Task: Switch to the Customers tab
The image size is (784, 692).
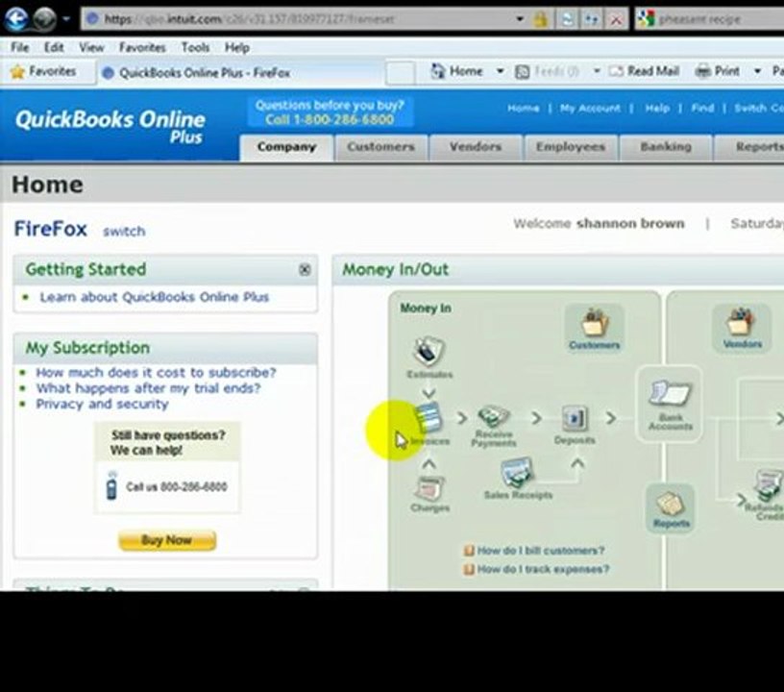Action: 381,147
